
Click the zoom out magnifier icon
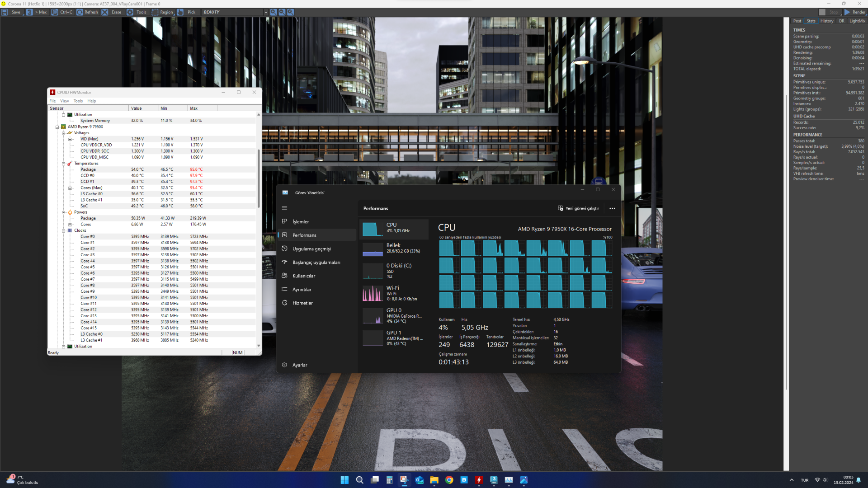pos(282,12)
